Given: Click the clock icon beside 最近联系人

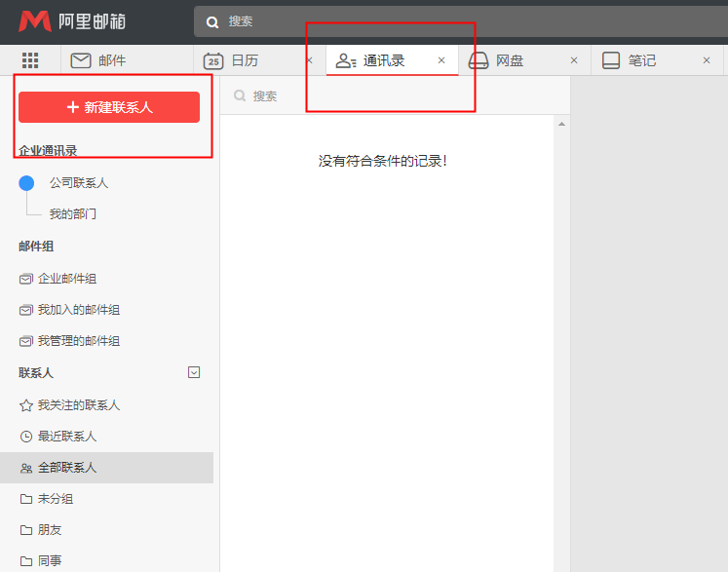Looking at the screenshot, I should [26, 437].
